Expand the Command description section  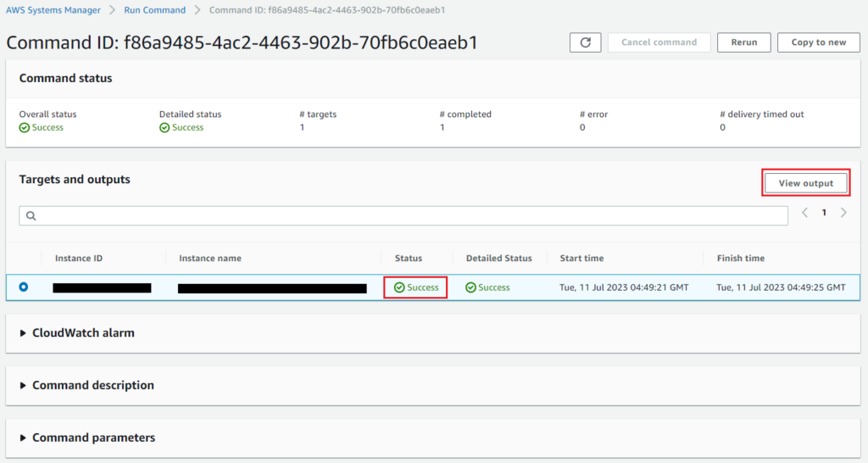click(x=24, y=386)
